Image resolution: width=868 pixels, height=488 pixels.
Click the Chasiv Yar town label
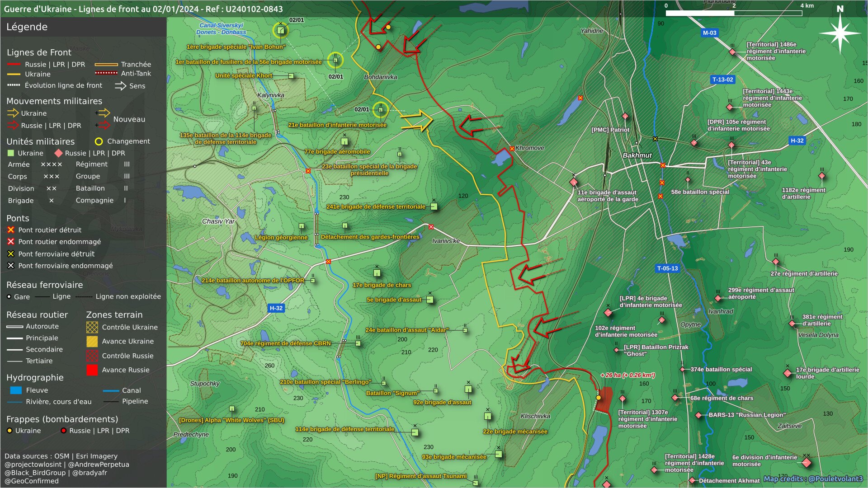pyautogui.click(x=218, y=221)
